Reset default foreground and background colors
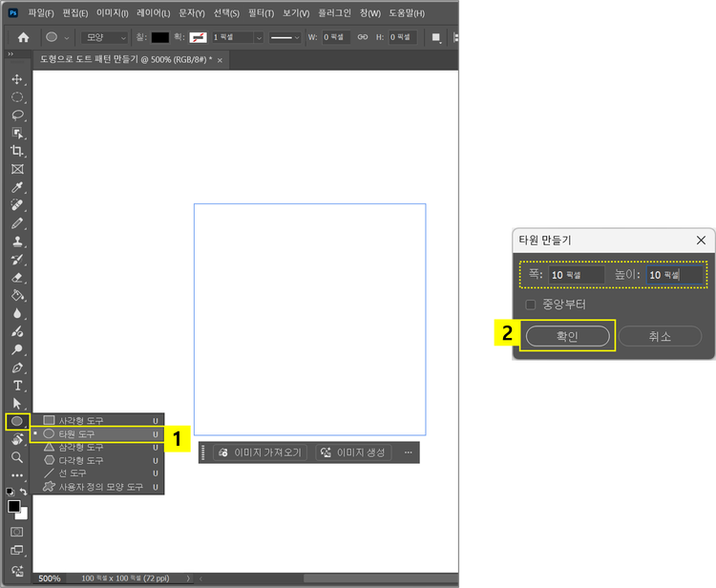Viewport: 716px width, 588px height. pyautogui.click(x=11, y=492)
